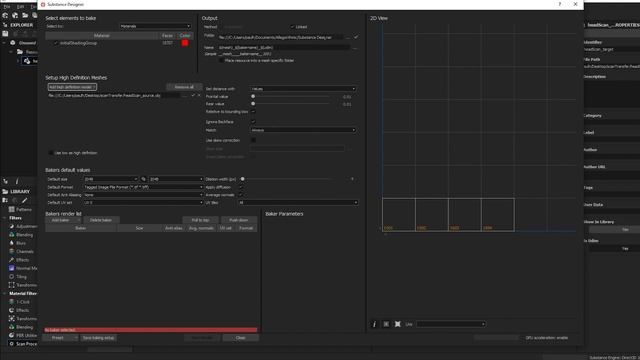Open the Preset dropdown button
640x360 pixels.
coord(60,338)
